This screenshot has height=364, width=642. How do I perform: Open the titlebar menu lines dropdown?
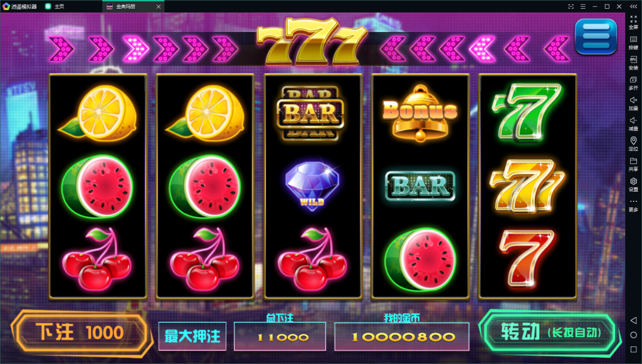coord(583,6)
